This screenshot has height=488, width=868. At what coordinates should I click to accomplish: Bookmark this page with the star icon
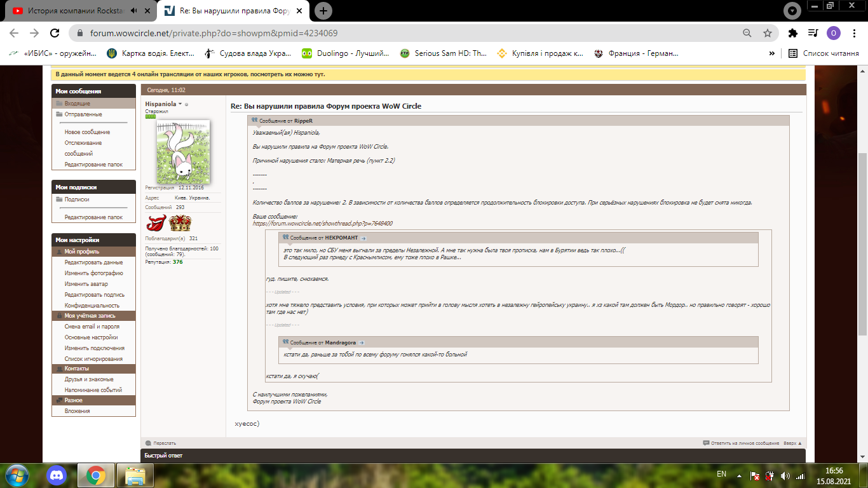(768, 33)
